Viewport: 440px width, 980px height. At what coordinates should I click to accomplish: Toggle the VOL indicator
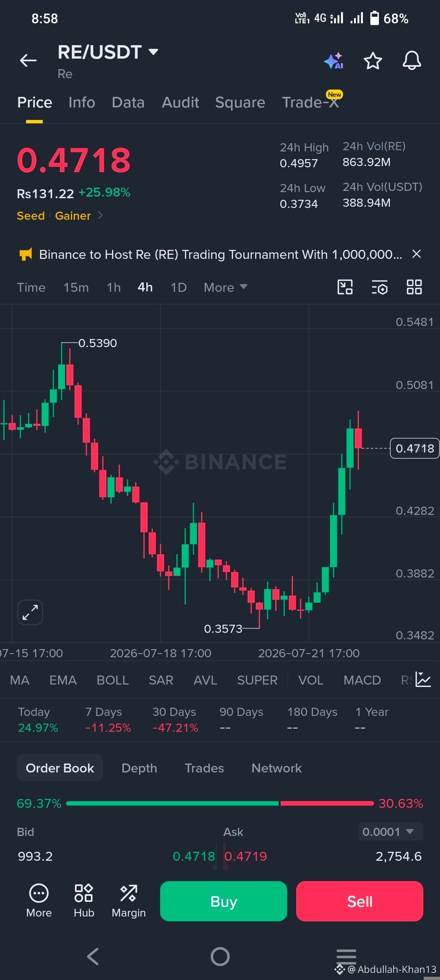(311, 680)
